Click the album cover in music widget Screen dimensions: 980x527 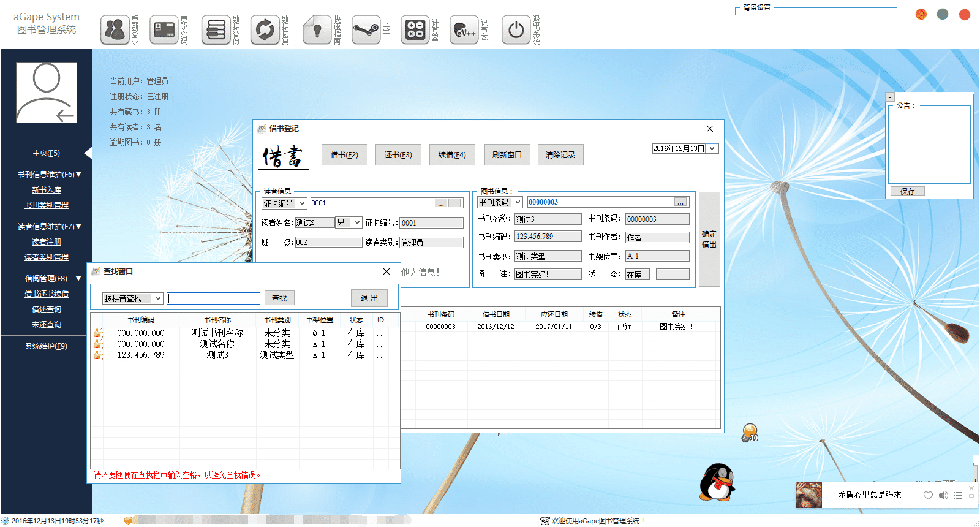coord(809,495)
